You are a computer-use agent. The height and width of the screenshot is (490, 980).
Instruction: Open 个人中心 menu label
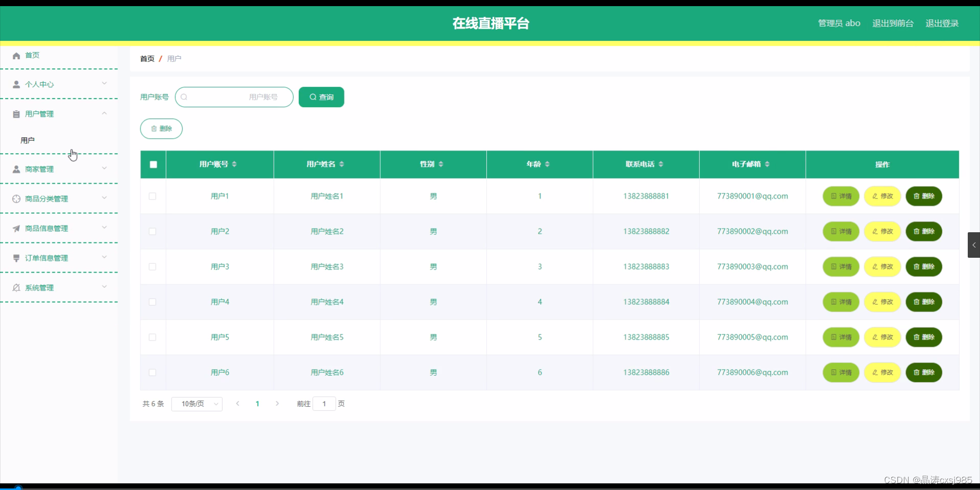click(39, 84)
